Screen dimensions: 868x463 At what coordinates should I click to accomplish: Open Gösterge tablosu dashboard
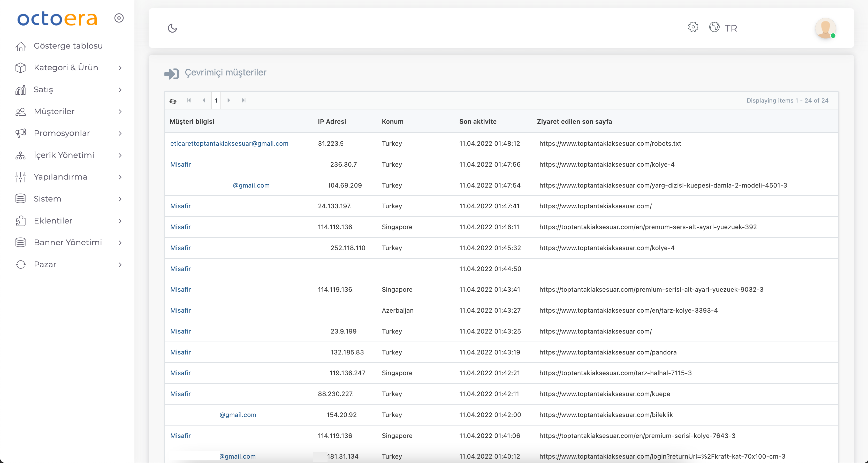tap(68, 46)
